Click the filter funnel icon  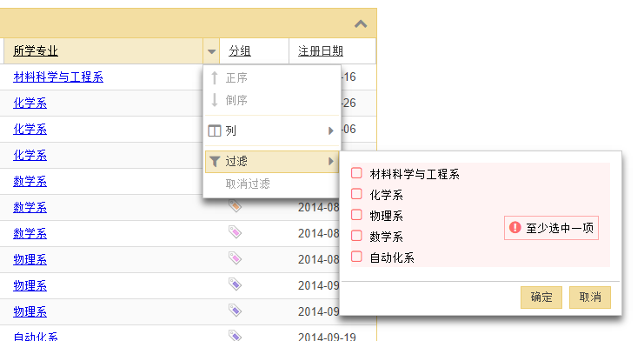[215, 161]
